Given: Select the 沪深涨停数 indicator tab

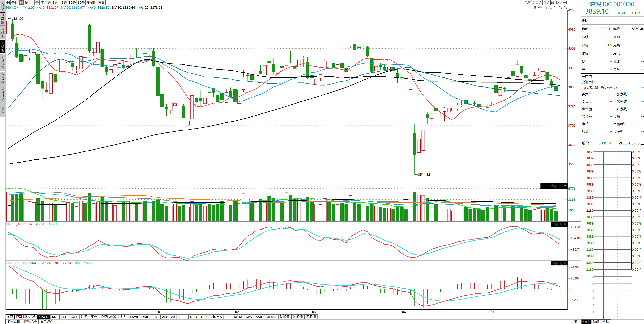Looking at the screenshot, I should click(109, 317).
